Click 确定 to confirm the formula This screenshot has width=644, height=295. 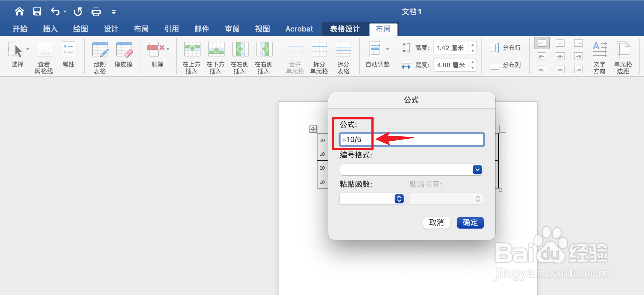470,223
